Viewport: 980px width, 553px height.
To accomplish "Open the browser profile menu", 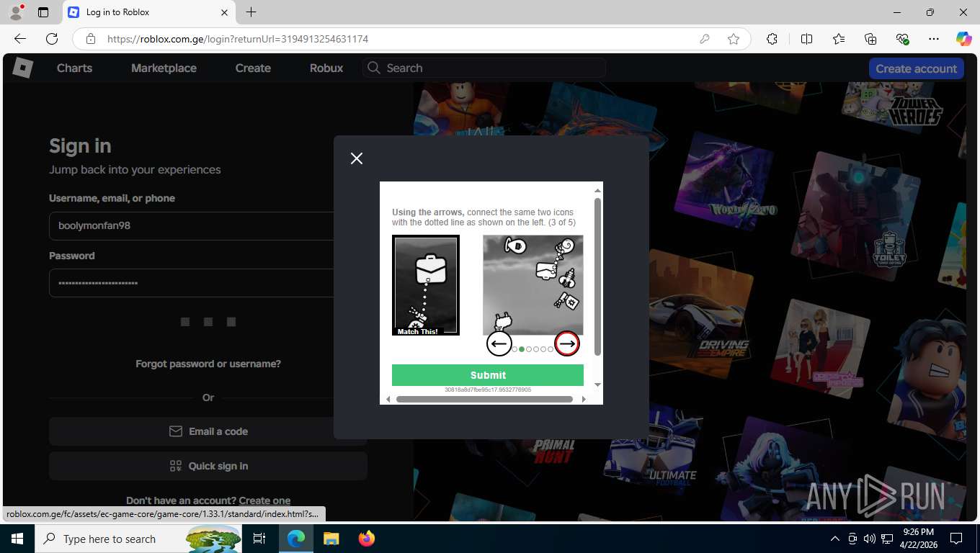I will 16,12.
